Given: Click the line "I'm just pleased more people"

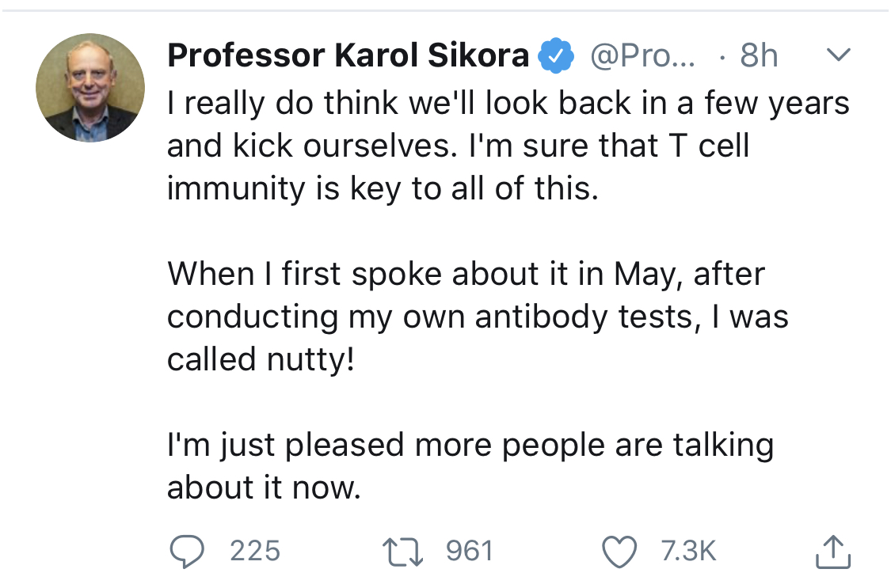Looking at the screenshot, I should (470, 445).
